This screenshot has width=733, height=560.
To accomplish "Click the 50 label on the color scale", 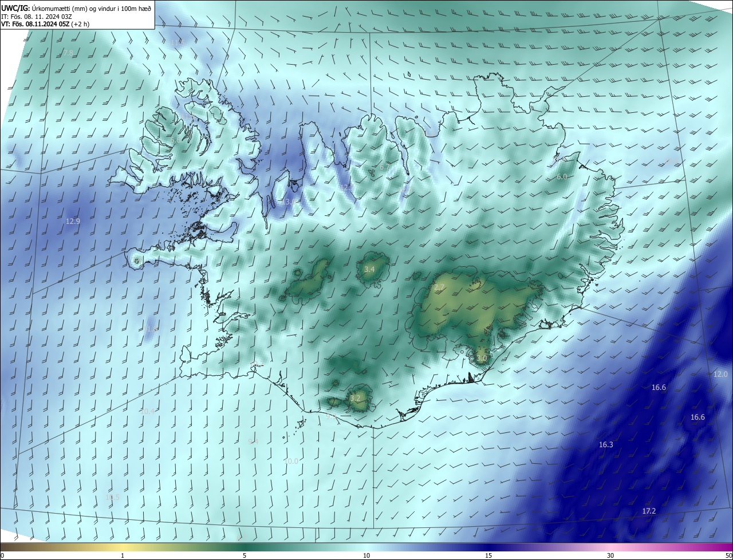I will pos(728,555).
